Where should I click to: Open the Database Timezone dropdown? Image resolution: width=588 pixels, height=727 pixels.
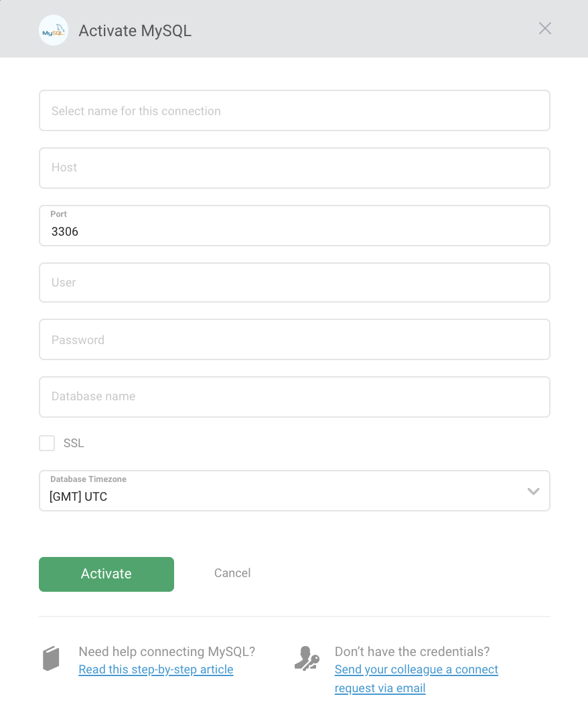(x=281, y=491)
